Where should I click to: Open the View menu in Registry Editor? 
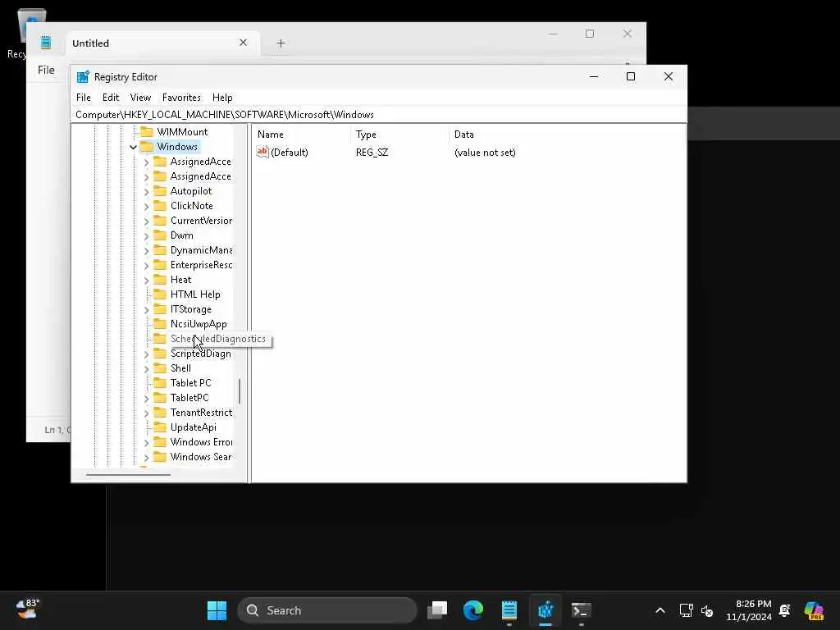(x=140, y=98)
